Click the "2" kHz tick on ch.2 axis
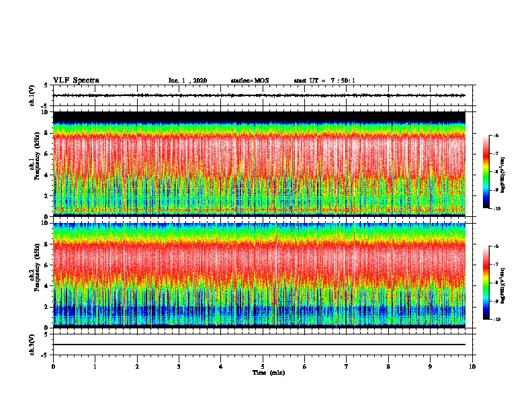Image resolution: width=532 pixels, height=411 pixels. tap(46, 307)
